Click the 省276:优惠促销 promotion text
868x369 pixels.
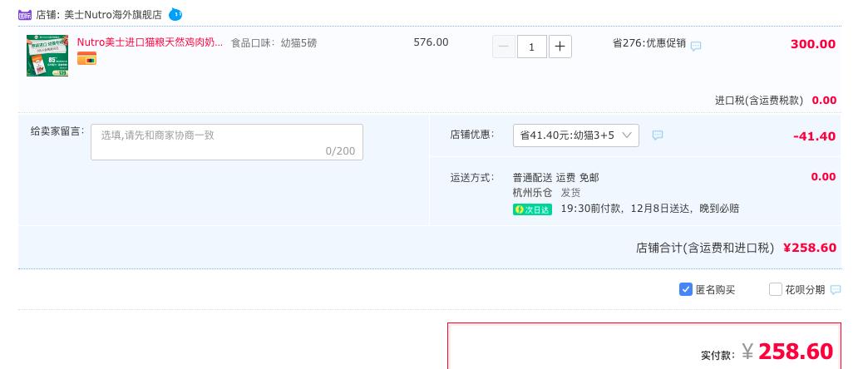pyautogui.click(x=649, y=43)
